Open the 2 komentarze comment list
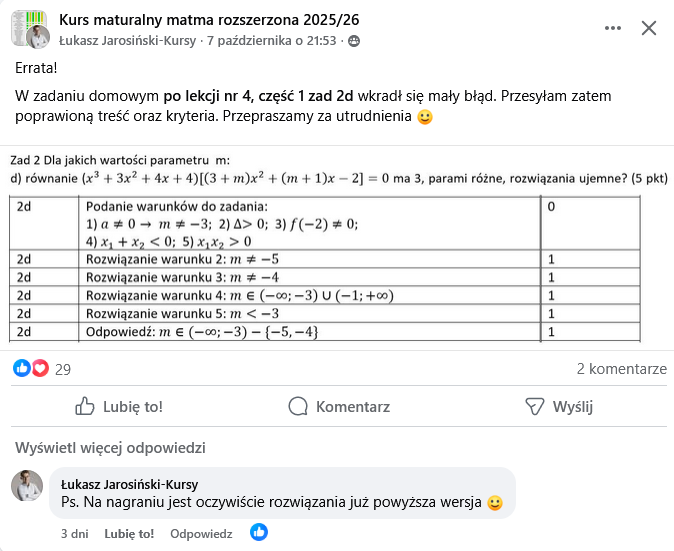The height and width of the screenshot is (551, 674). coord(621,369)
